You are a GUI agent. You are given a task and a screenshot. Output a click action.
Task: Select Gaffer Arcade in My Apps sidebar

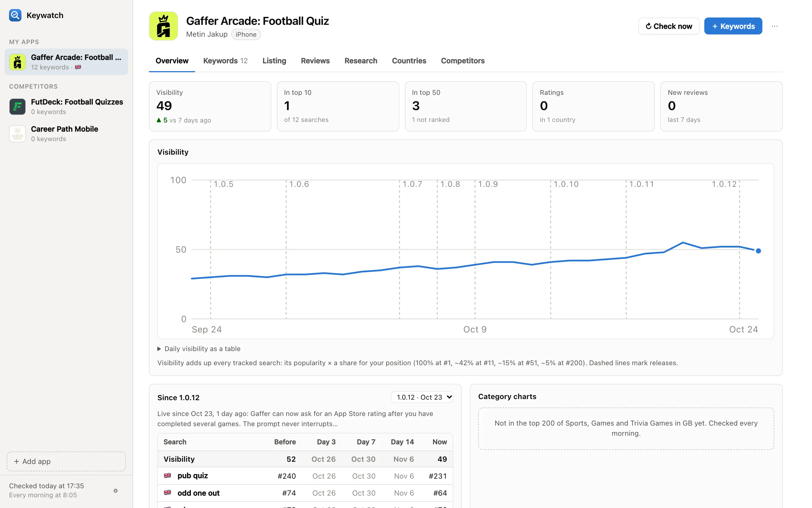click(x=66, y=62)
